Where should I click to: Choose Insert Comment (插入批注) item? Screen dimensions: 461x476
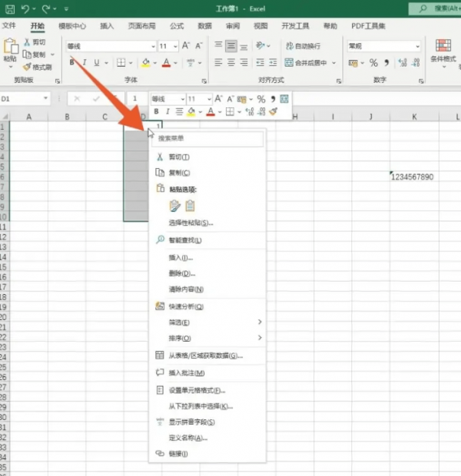click(207, 373)
